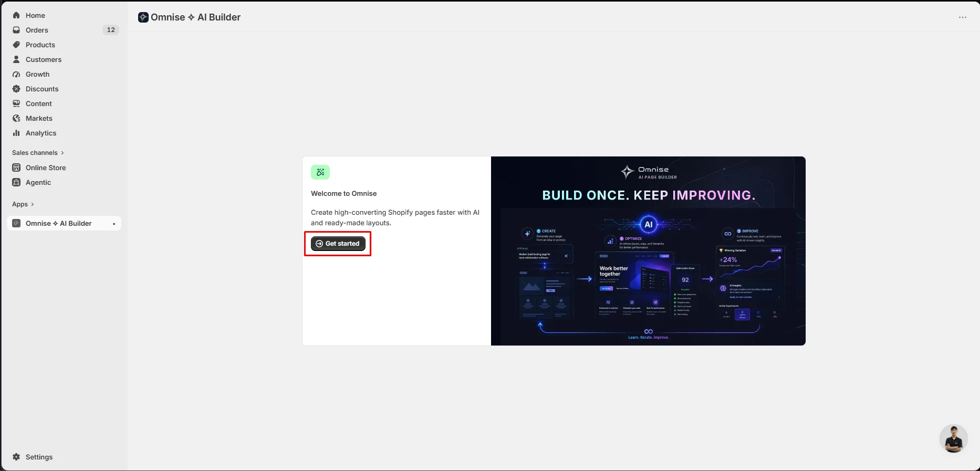Expand the Sales channels section

pos(38,153)
